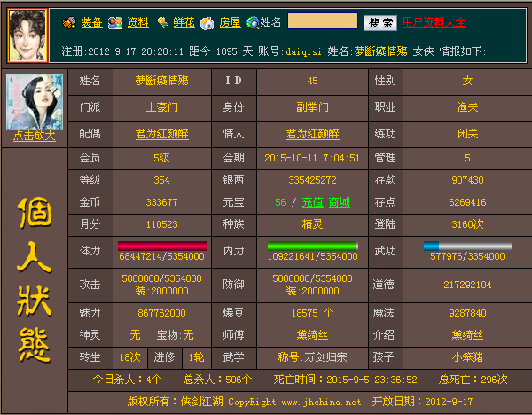Select the 道德 value 217292104

click(x=467, y=285)
